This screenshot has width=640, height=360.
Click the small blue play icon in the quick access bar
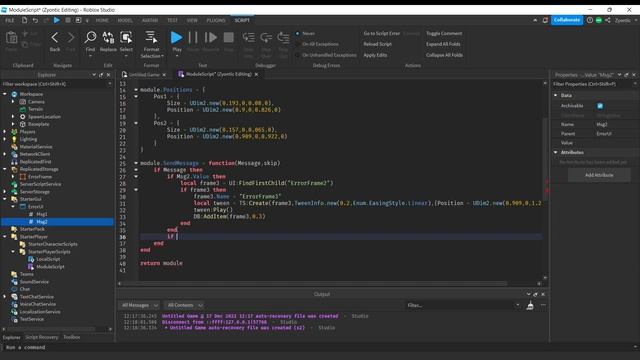(x=57, y=20)
